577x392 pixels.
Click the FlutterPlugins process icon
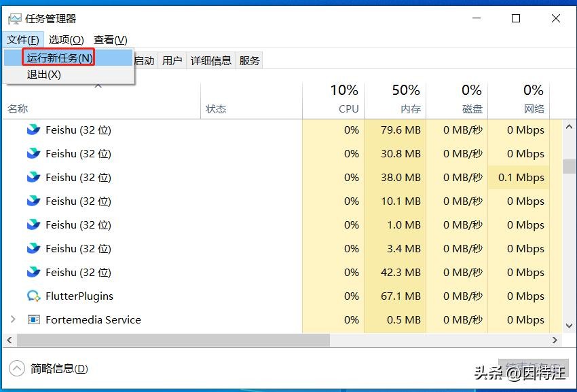pyautogui.click(x=33, y=296)
